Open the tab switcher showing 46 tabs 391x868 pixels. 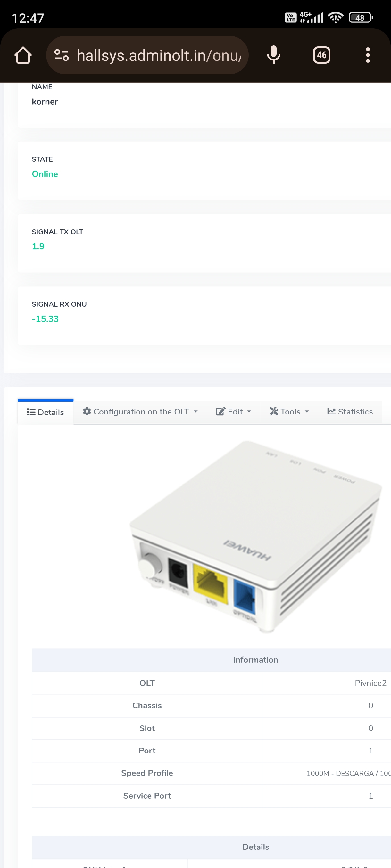click(321, 55)
